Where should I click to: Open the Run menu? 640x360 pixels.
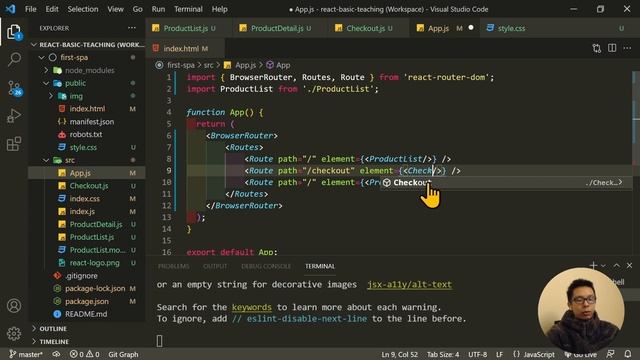158,9
